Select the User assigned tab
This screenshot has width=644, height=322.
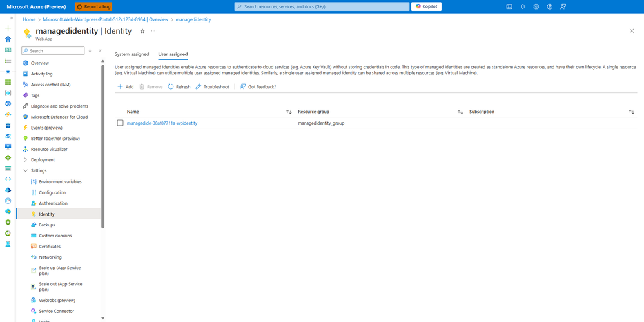(x=173, y=54)
